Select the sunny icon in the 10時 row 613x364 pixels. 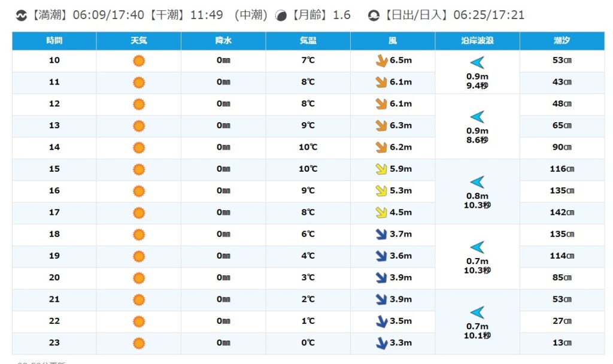(x=139, y=61)
